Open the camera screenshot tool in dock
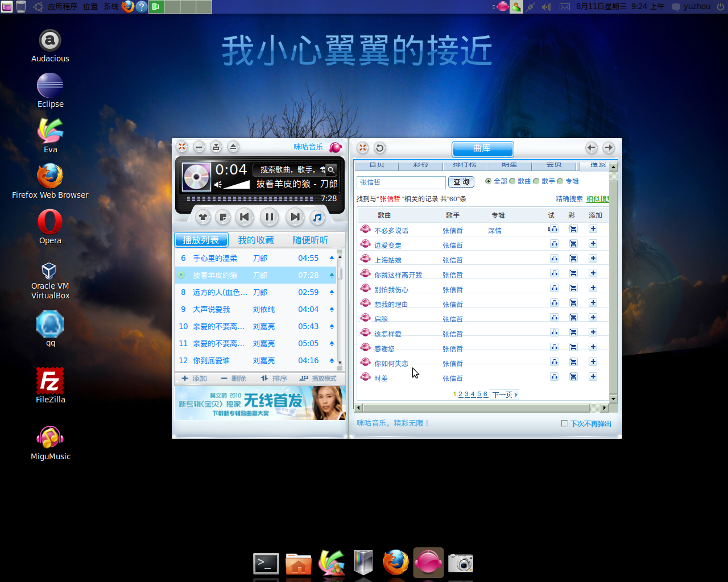This screenshot has width=728, height=582. 461,563
